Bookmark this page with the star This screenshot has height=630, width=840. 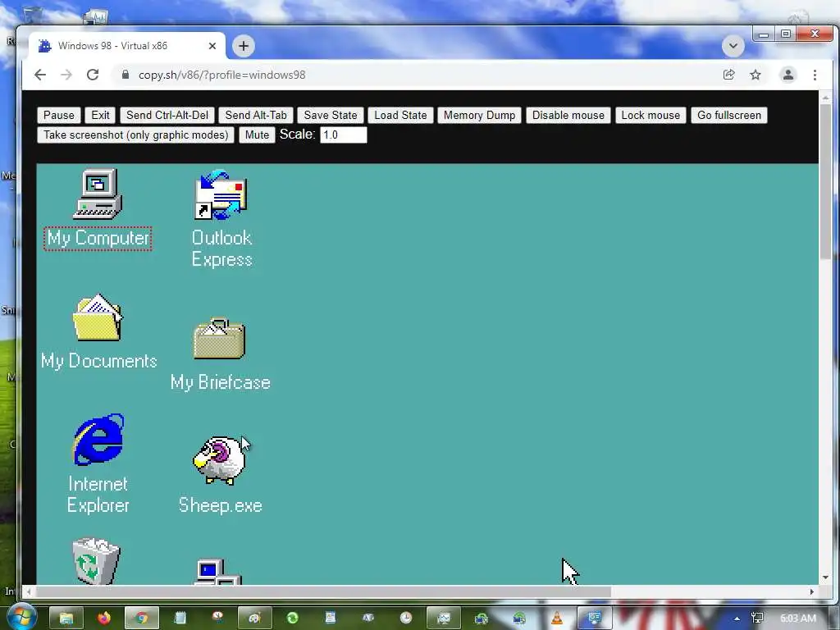[756, 75]
